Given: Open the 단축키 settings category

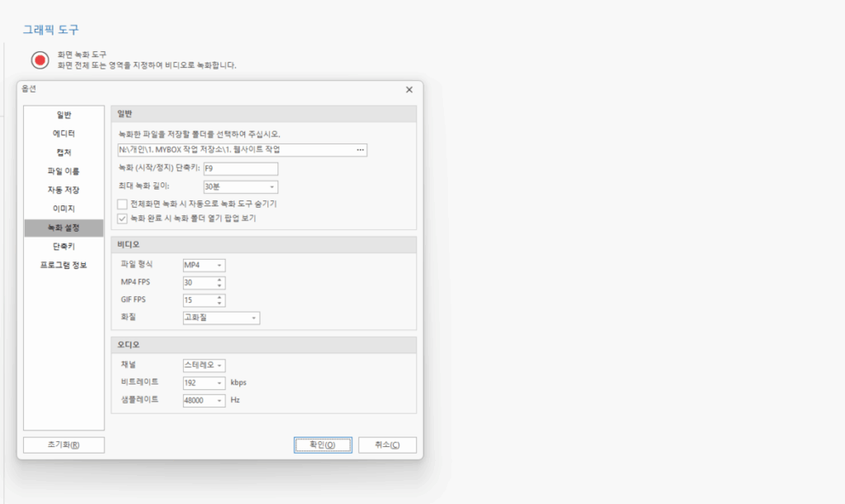Looking at the screenshot, I should click(x=64, y=246).
